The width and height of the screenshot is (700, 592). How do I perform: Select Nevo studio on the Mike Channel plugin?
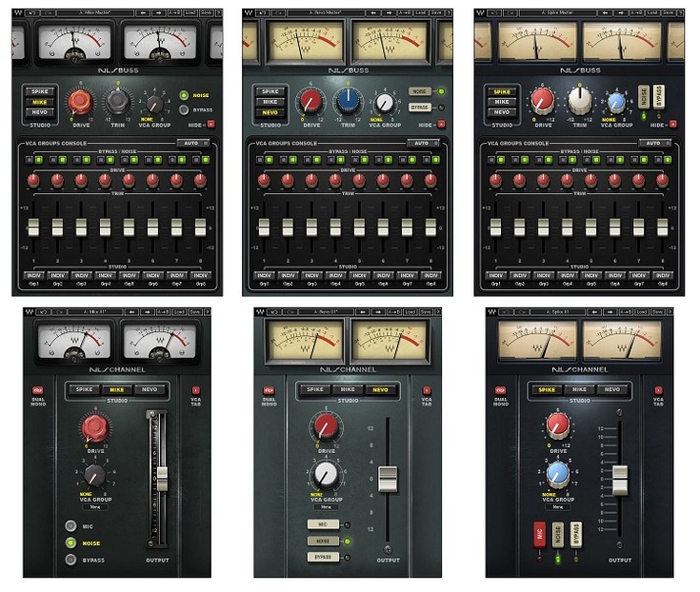tap(150, 389)
